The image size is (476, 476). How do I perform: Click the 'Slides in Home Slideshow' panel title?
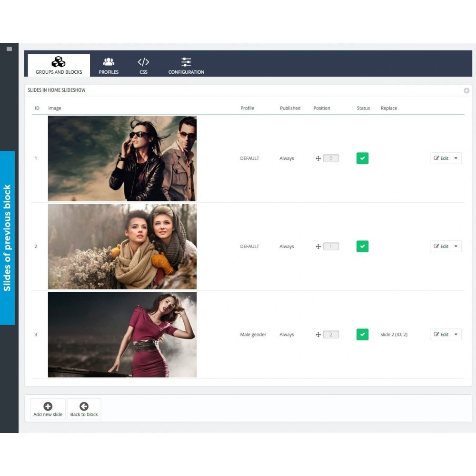pos(57,90)
